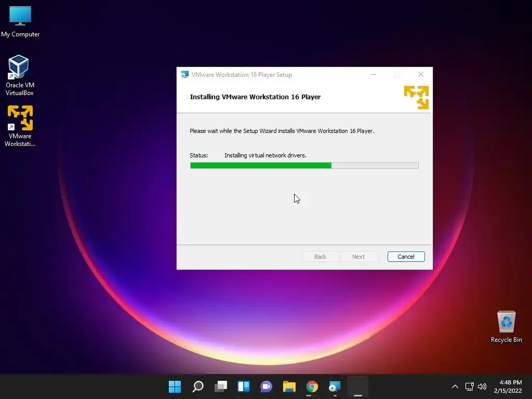Open the Windows Start menu
The height and width of the screenshot is (399, 532).
coord(175,387)
